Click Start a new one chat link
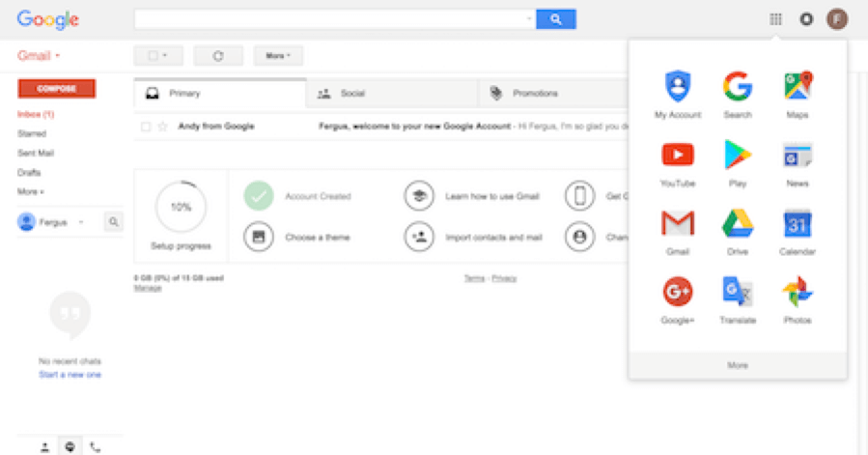Screen dimensions: 868x455 click(x=70, y=375)
